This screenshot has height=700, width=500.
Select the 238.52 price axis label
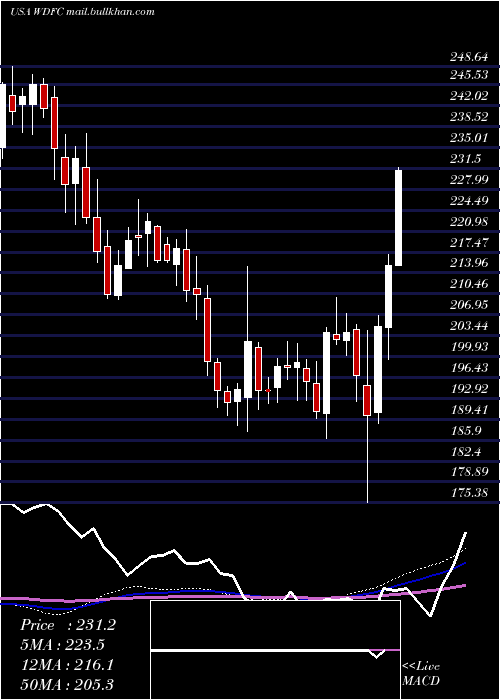click(469, 117)
